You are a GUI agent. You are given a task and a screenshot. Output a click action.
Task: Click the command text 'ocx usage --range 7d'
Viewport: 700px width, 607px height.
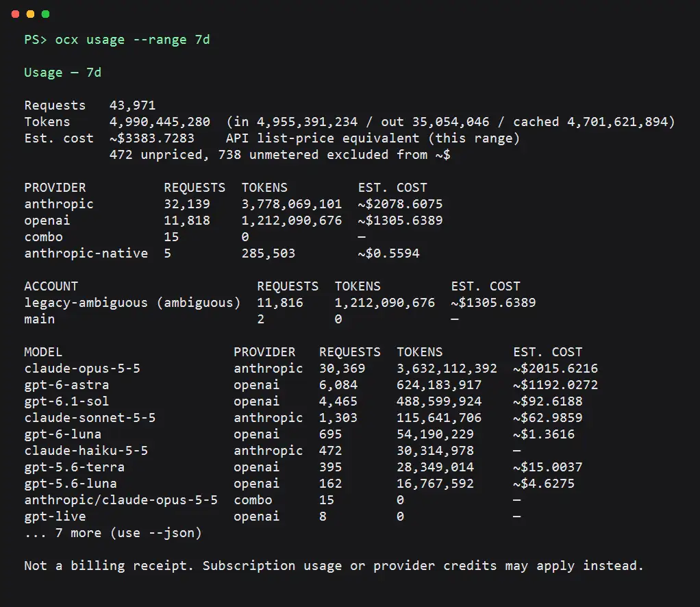click(133, 40)
